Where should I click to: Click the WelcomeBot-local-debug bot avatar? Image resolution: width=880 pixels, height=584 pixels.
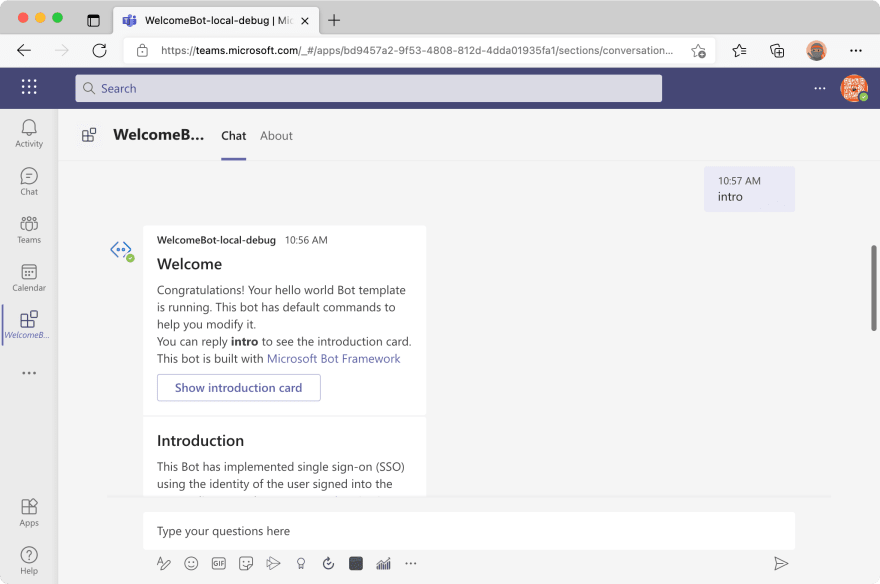click(x=121, y=250)
